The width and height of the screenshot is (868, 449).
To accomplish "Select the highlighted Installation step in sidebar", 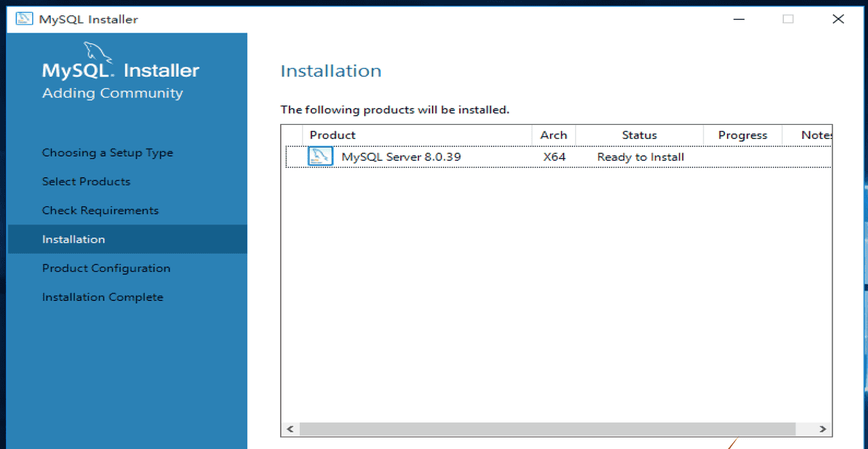I will 73,239.
